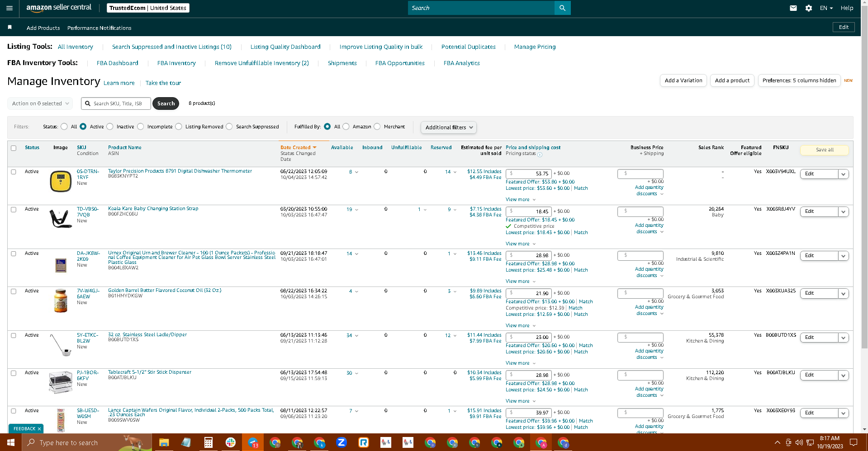This screenshot has width=868, height=451.
Task: Match lowest price for 32 oz Ladle
Action: pos(581,352)
